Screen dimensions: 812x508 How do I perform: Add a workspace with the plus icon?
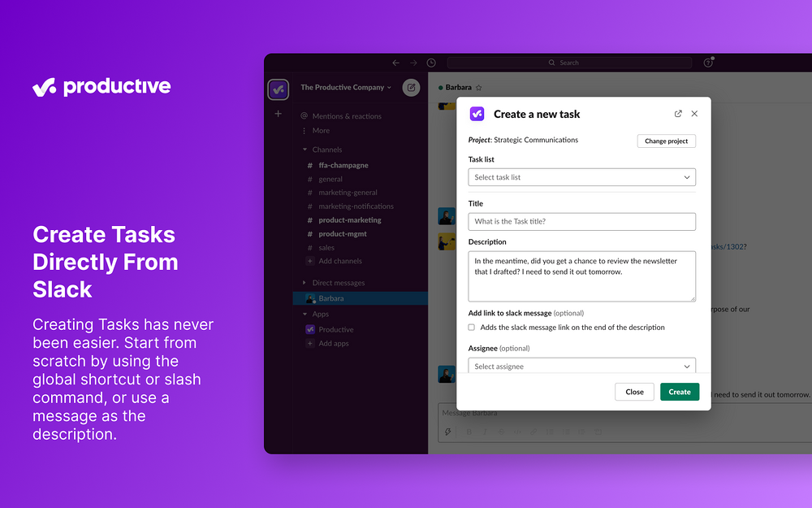point(278,114)
